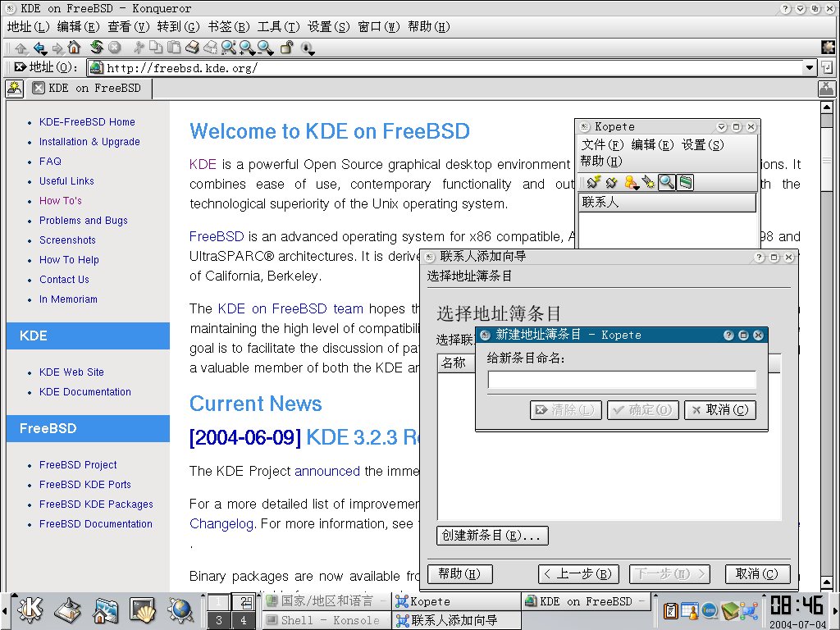Open the K menu on the panel
This screenshot has height=630, width=840.
pos(30,610)
